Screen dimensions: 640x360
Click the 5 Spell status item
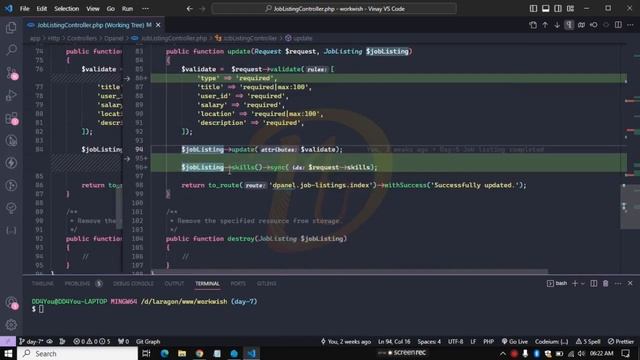[588, 342]
